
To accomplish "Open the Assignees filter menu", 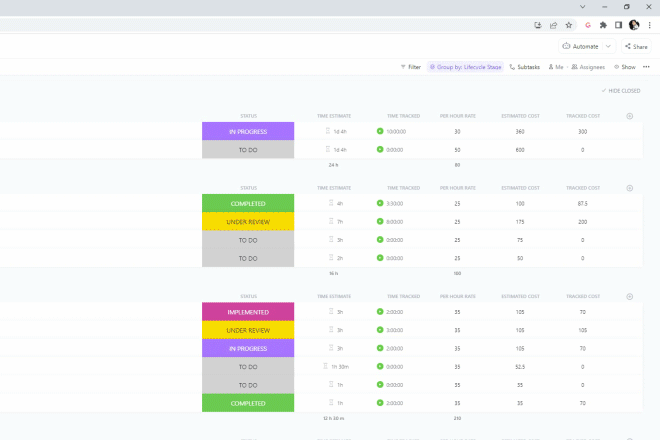I will point(589,67).
